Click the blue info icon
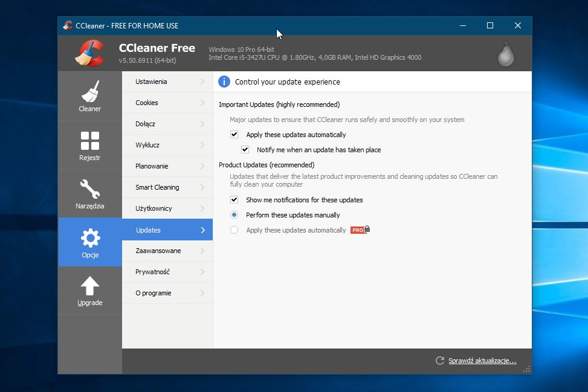Image resolution: width=588 pixels, height=392 pixels. coord(224,82)
